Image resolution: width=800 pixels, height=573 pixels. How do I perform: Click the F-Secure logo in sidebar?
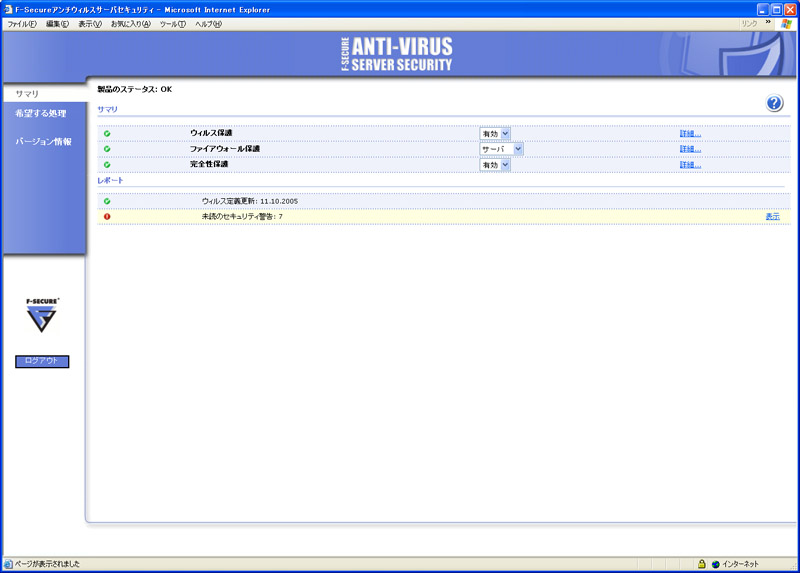tap(42, 316)
